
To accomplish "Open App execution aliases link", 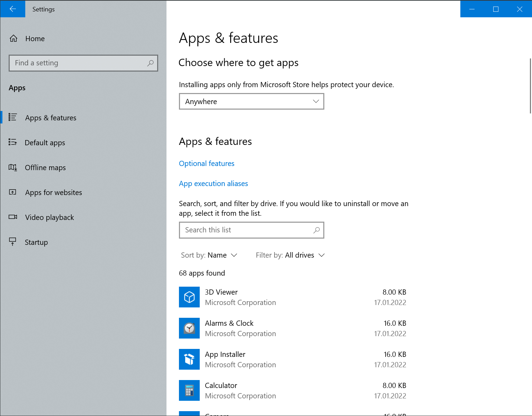I will pos(213,184).
